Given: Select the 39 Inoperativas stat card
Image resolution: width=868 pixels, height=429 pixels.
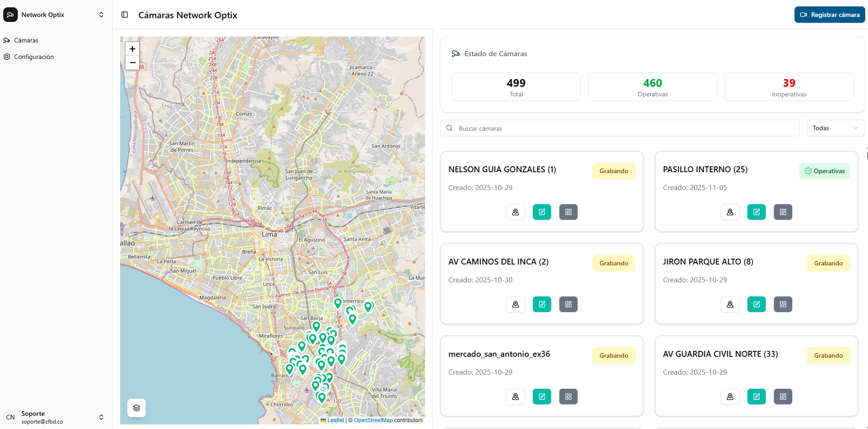Looking at the screenshot, I should 789,87.
